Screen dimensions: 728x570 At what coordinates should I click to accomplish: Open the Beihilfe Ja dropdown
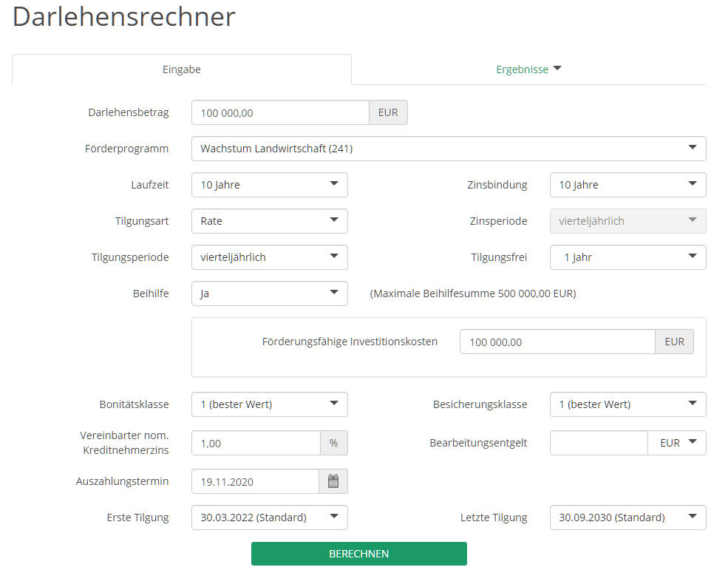(269, 294)
